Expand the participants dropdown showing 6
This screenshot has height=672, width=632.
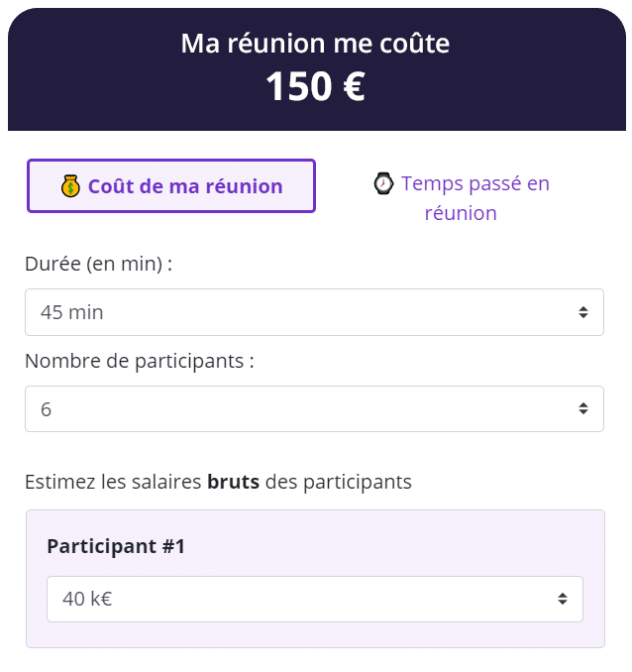297,408
